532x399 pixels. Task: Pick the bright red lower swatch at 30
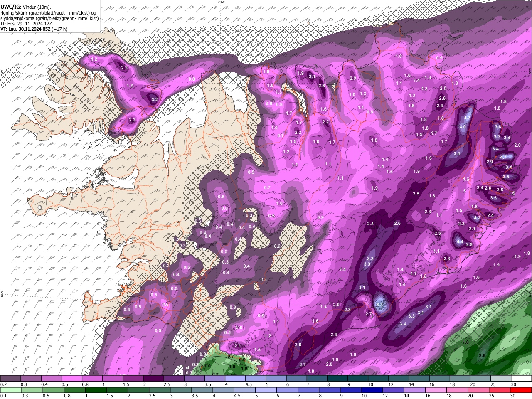pyautogui.click(x=521, y=390)
